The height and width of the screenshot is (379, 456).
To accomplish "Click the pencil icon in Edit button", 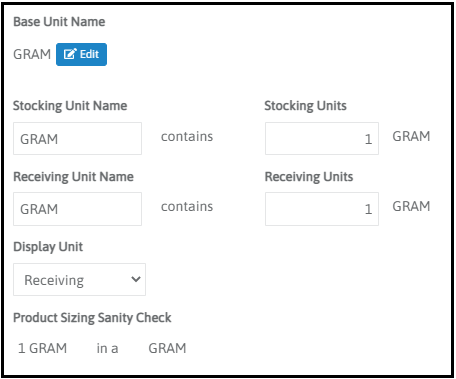I will coord(70,54).
